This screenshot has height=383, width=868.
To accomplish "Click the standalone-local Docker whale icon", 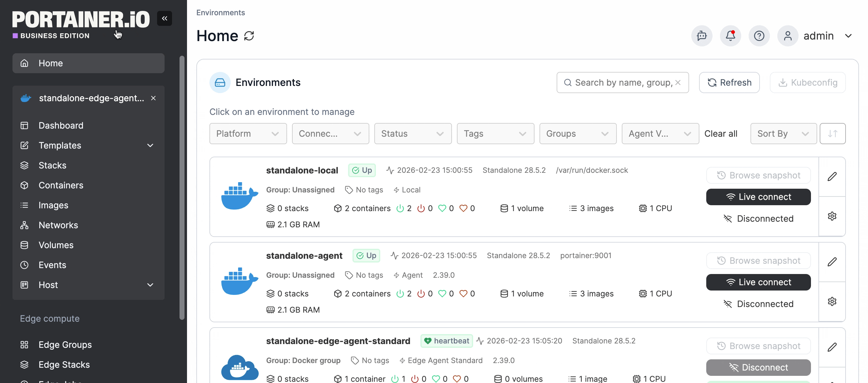I will coord(240,196).
